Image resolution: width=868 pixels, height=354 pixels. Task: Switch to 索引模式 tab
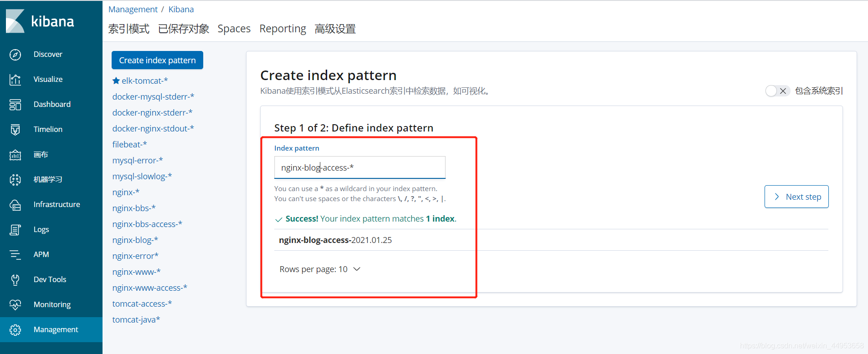coord(129,29)
